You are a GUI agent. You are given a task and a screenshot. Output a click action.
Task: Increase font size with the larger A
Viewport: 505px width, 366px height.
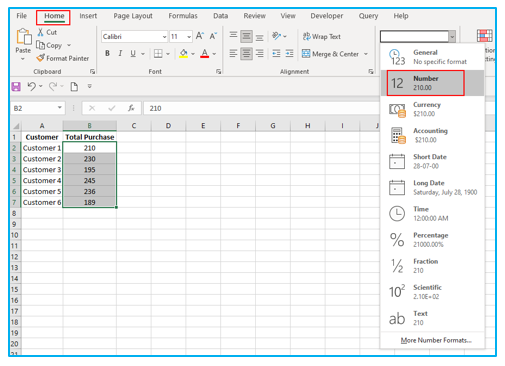[x=200, y=36]
